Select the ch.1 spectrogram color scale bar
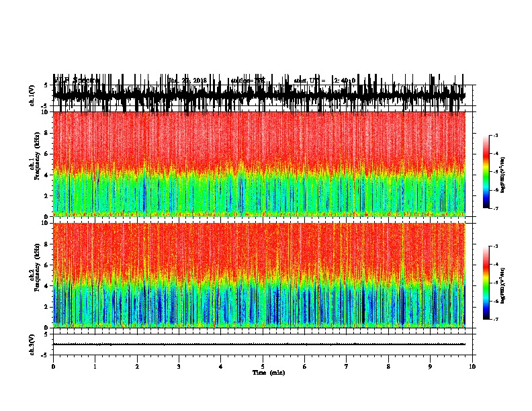Viewport: 532px width, 411px height. pyautogui.click(x=486, y=172)
